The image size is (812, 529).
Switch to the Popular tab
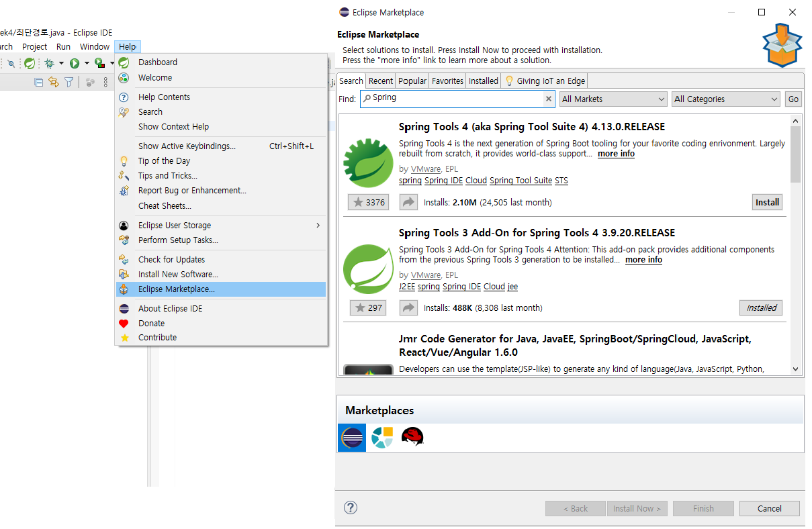click(x=412, y=81)
